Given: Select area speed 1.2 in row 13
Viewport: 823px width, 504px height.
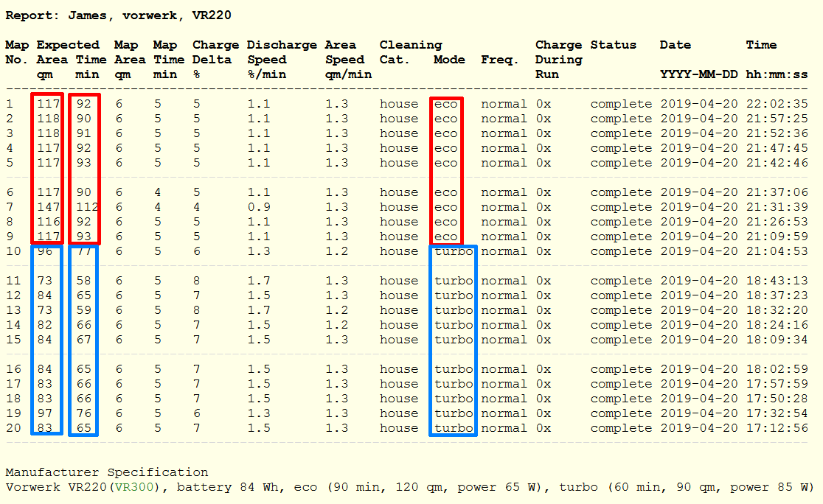Looking at the screenshot, I should coord(336,310).
